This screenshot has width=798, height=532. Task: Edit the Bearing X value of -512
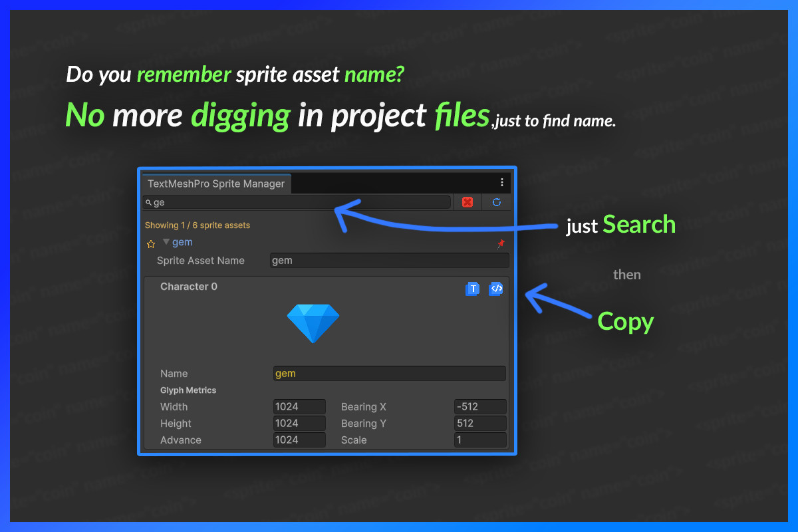coord(480,406)
